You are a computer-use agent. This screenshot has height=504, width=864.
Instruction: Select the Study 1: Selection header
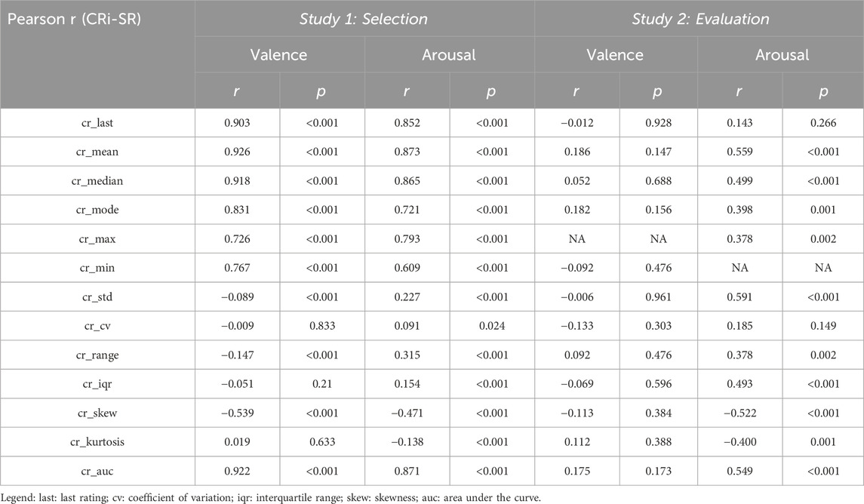(364, 19)
